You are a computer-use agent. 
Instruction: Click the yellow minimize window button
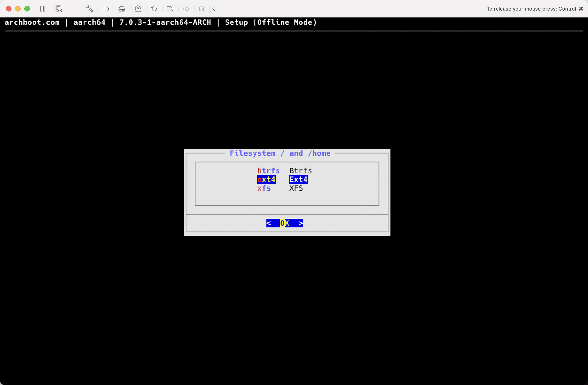pyautogui.click(x=18, y=9)
